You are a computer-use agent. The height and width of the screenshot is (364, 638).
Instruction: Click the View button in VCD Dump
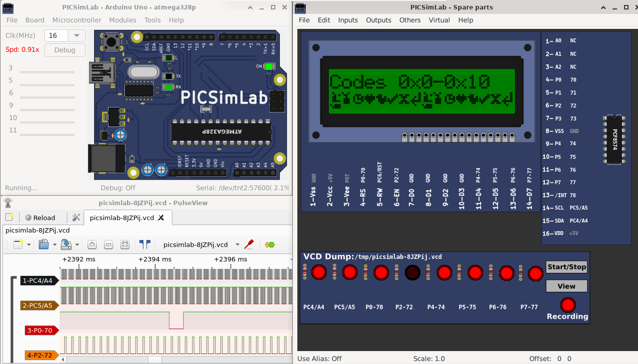tap(567, 286)
